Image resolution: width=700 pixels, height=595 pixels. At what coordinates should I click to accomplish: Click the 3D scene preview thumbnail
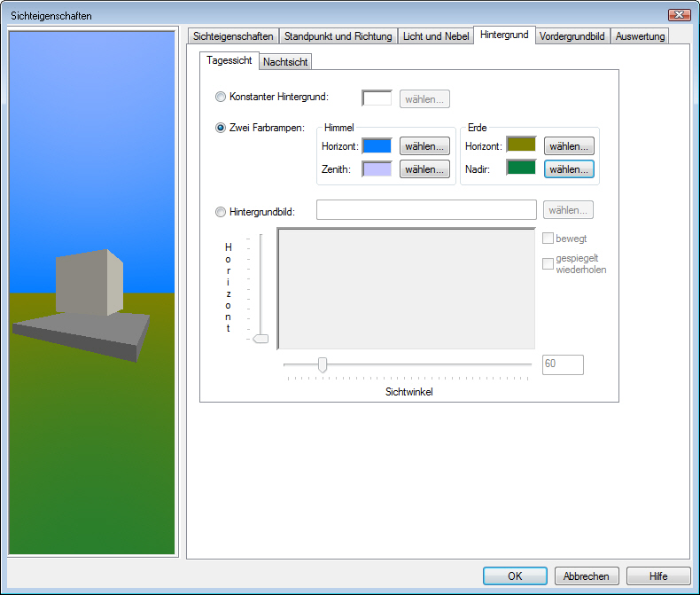92,293
